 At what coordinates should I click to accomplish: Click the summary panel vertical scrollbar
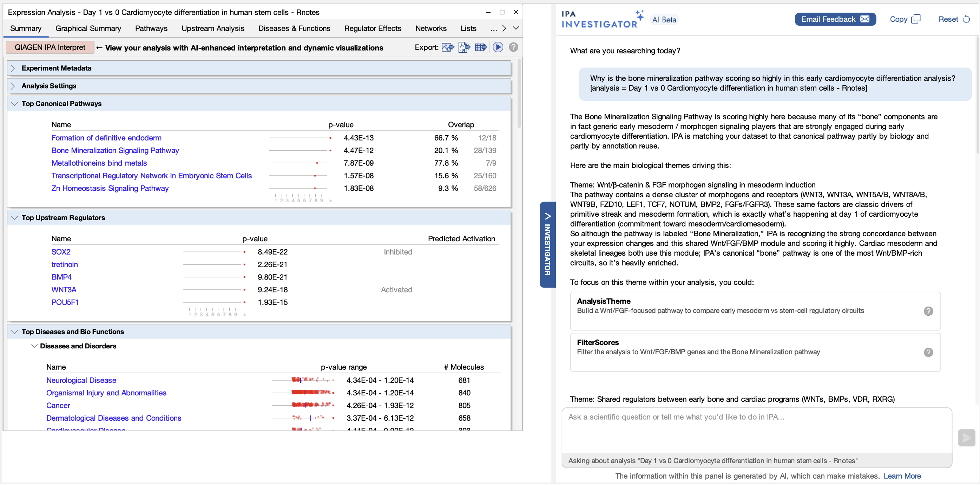[519, 94]
